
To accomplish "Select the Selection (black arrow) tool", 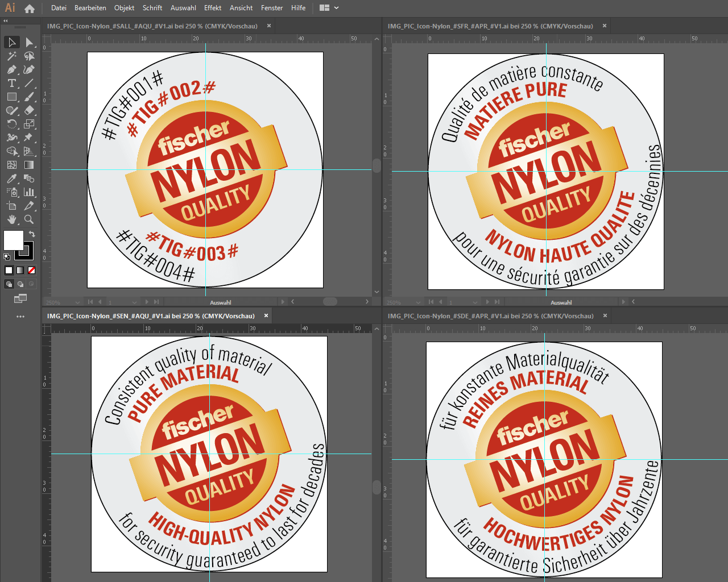I will coord(11,42).
